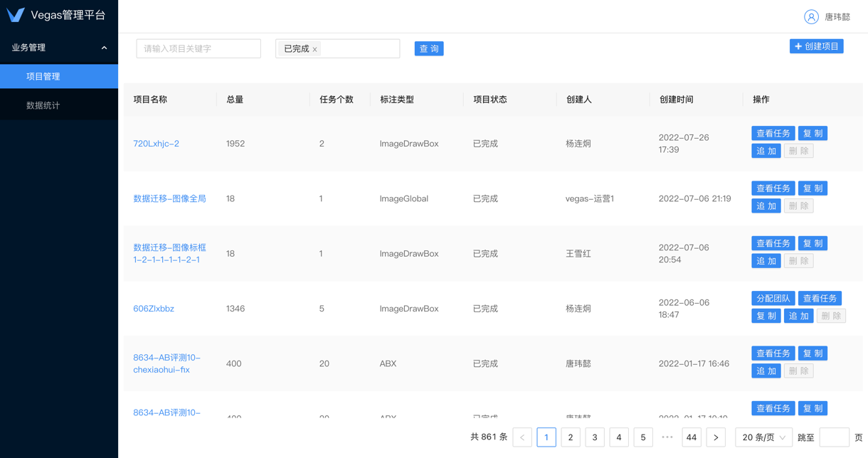Screen dimensions: 868x458
Task: Open 数据统计 in the sidebar
Action: (59, 105)
